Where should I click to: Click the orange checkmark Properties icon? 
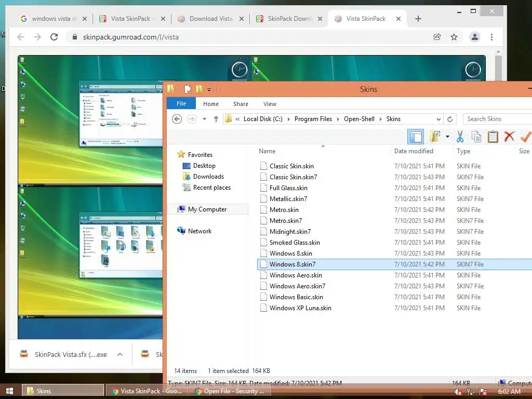[x=526, y=137]
